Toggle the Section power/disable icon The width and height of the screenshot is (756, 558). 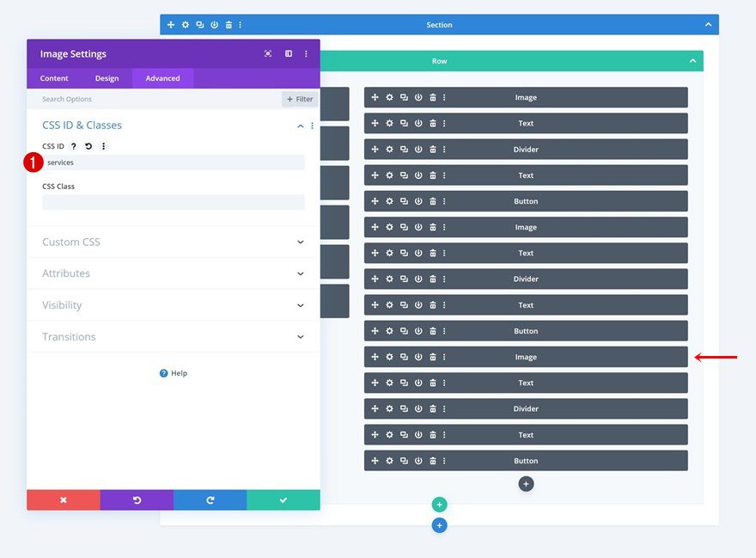pyautogui.click(x=214, y=25)
